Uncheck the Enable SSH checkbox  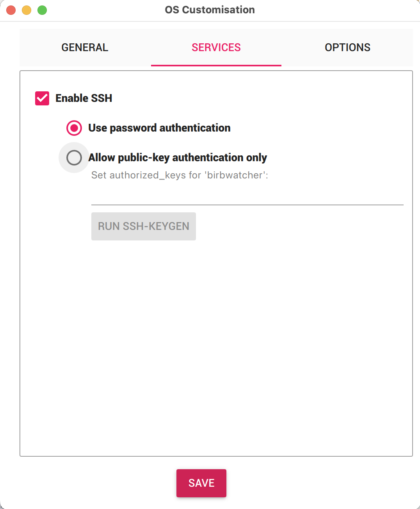click(x=42, y=98)
